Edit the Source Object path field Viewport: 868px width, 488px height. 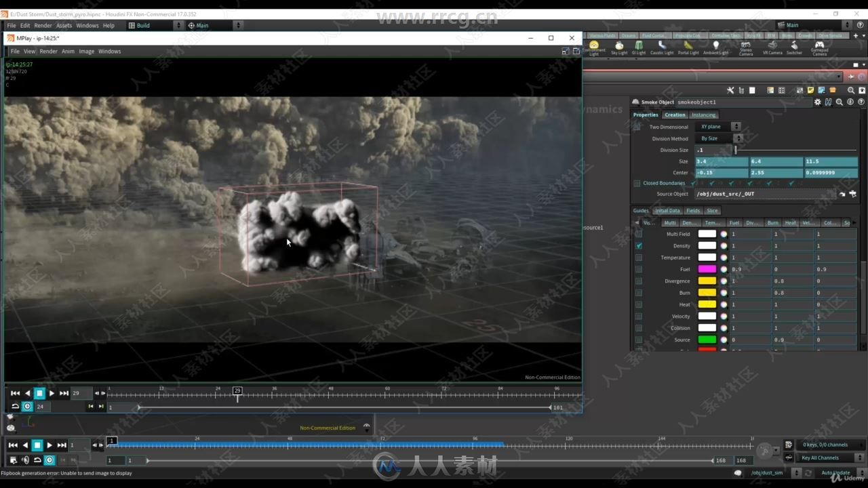(x=766, y=194)
